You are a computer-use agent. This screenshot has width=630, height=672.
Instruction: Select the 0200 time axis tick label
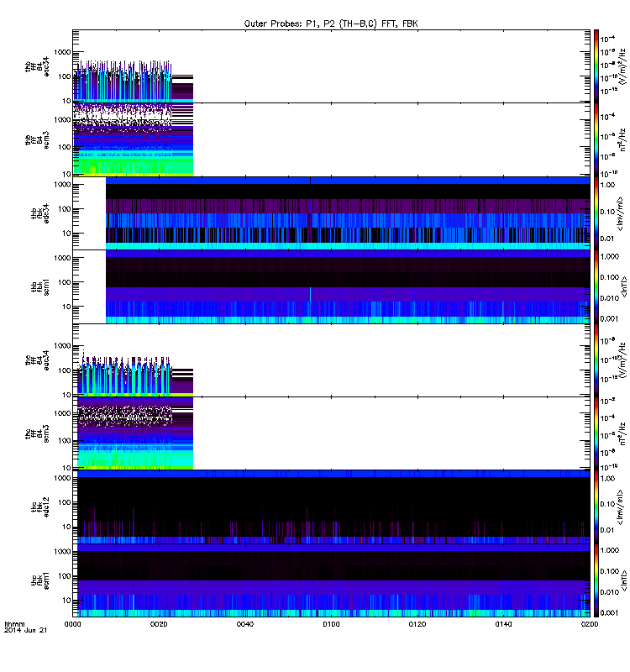(x=590, y=624)
